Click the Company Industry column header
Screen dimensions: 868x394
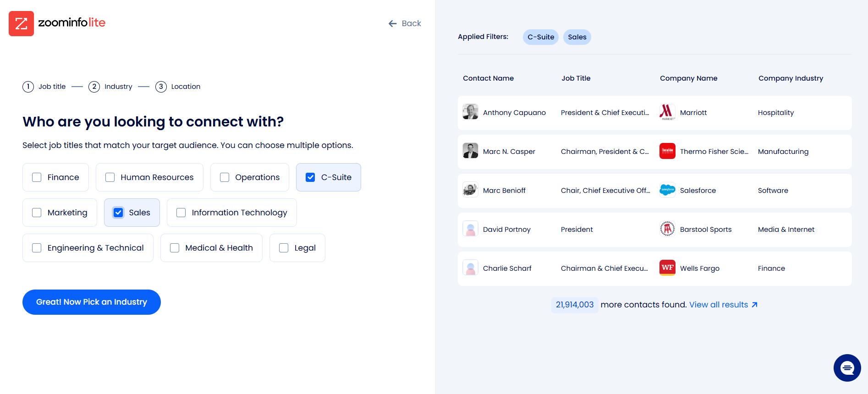[x=791, y=78]
